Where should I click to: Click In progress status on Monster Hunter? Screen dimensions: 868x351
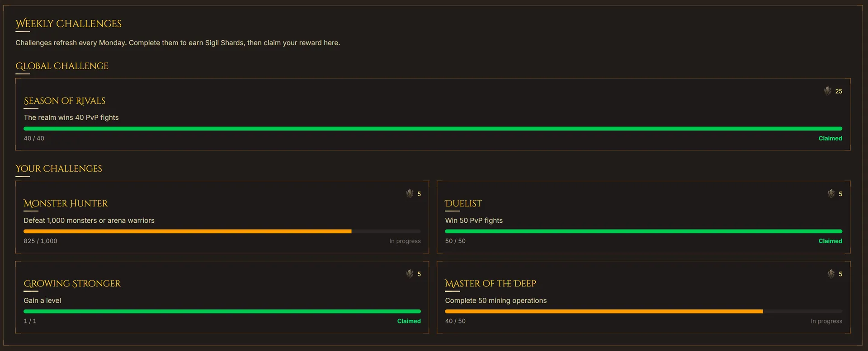click(405, 241)
